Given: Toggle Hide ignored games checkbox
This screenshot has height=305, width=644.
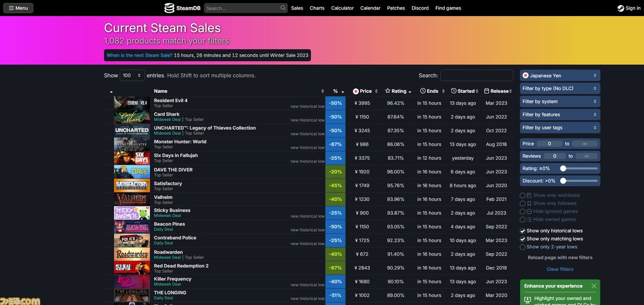Looking at the screenshot, I should 523,212.
